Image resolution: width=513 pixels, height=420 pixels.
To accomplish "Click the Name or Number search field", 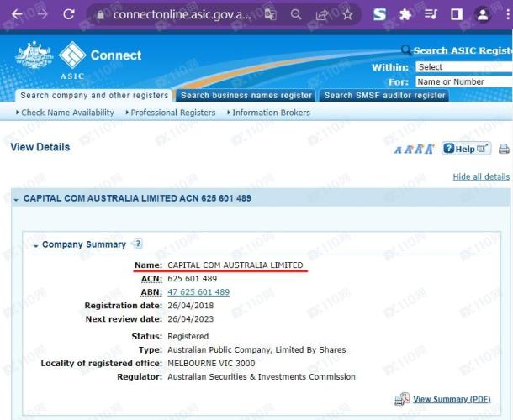I will pyautogui.click(x=464, y=81).
